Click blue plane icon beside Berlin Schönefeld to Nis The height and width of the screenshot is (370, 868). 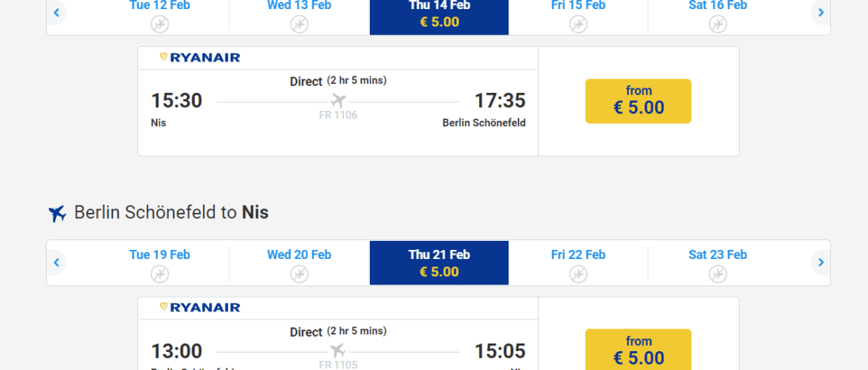[57, 213]
